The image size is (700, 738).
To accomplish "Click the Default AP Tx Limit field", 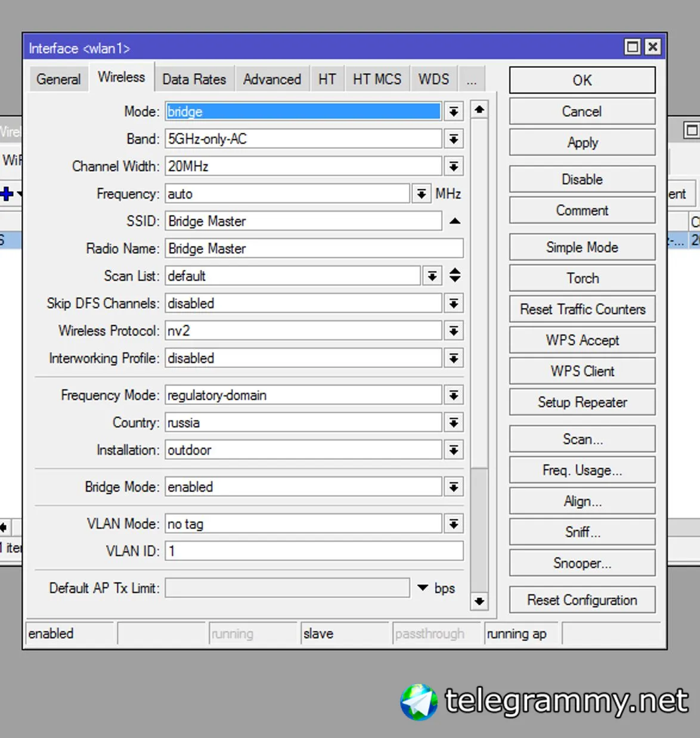I will click(x=287, y=588).
